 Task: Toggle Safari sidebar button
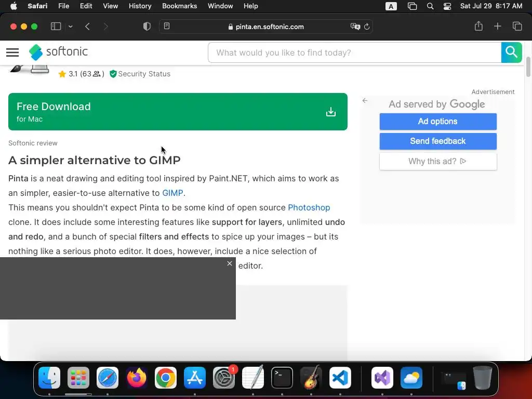[56, 26]
